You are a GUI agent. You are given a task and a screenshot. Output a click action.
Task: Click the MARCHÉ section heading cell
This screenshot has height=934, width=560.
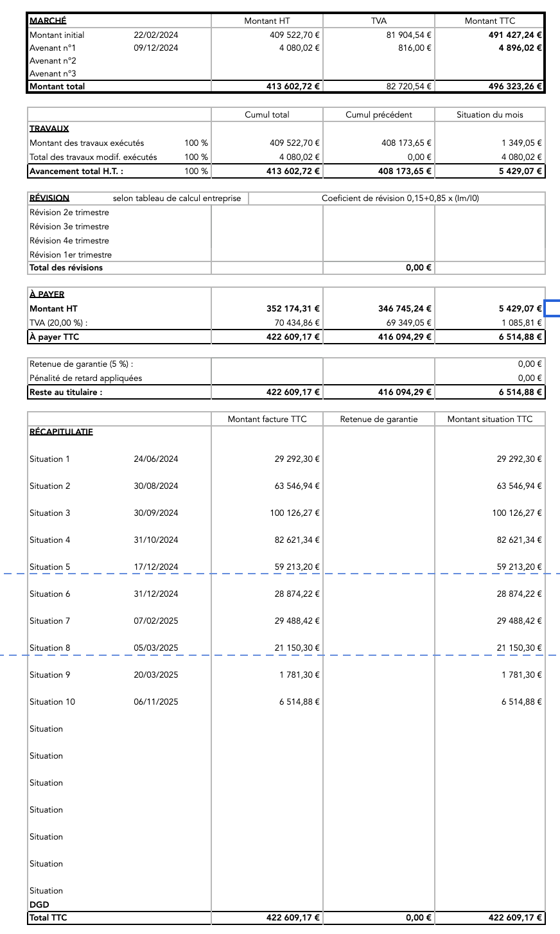coord(48,21)
